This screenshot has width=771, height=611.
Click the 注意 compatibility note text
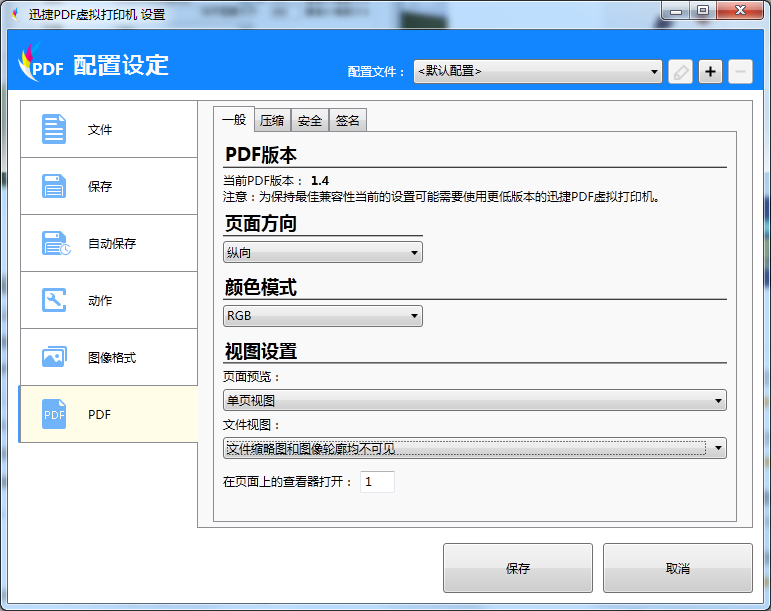[441, 197]
